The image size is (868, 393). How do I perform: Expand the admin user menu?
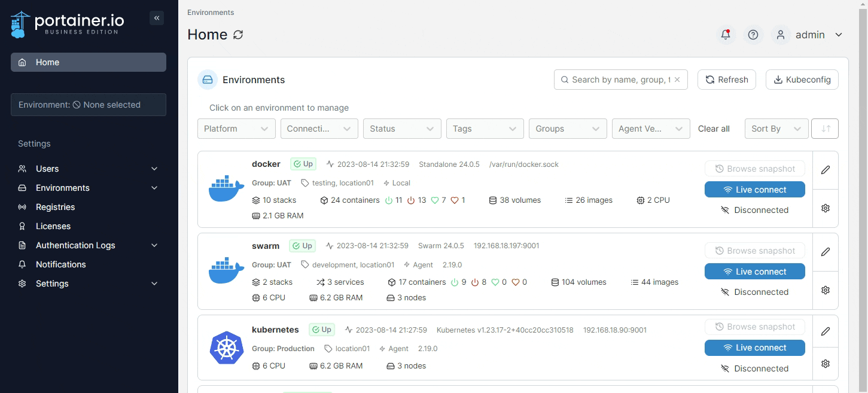click(x=810, y=35)
